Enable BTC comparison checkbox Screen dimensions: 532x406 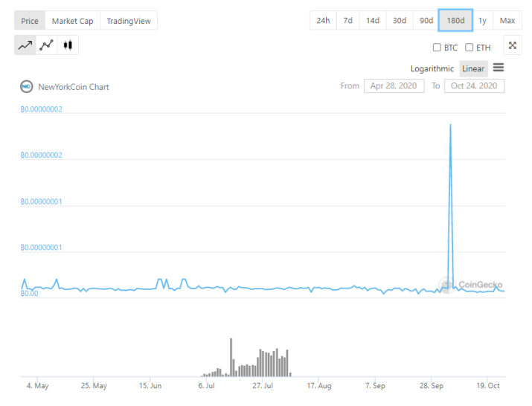[437, 48]
